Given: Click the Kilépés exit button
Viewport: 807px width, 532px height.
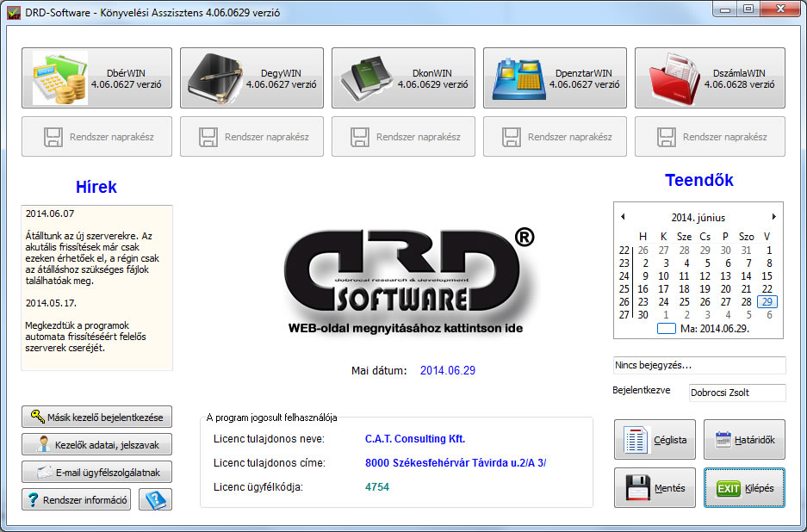Looking at the screenshot, I should point(744,488).
